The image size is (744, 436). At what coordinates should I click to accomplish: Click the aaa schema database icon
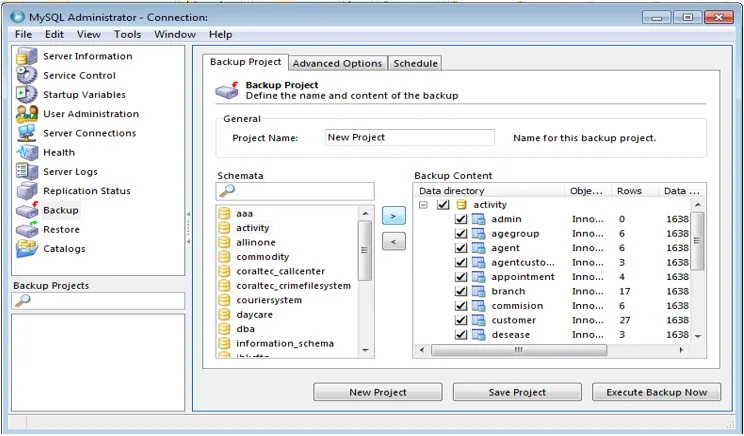point(224,213)
